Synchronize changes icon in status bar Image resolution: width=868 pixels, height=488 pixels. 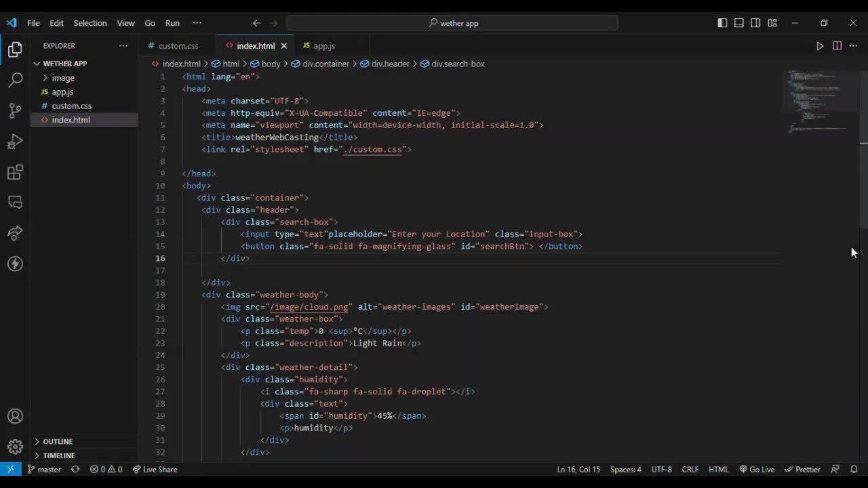click(x=75, y=469)
